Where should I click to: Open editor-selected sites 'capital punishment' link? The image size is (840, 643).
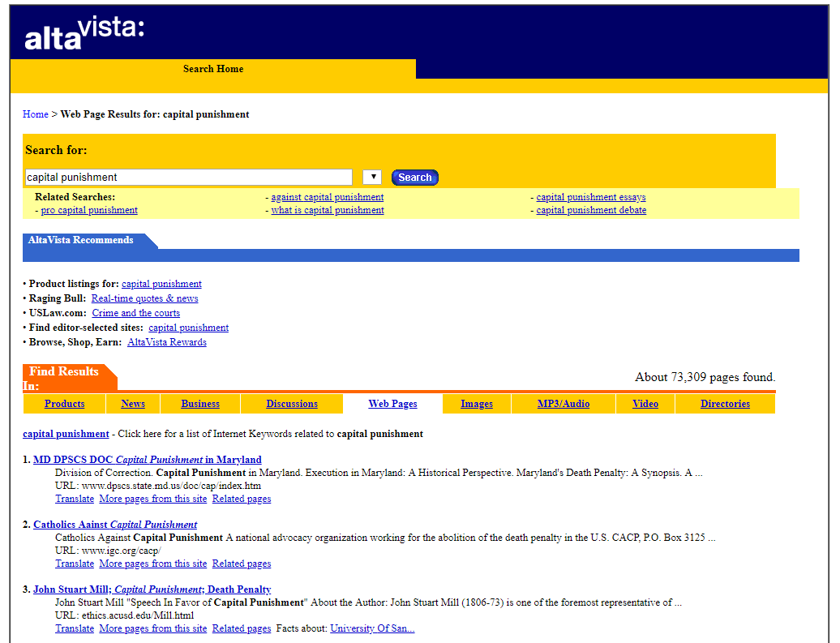coord(189,327)
